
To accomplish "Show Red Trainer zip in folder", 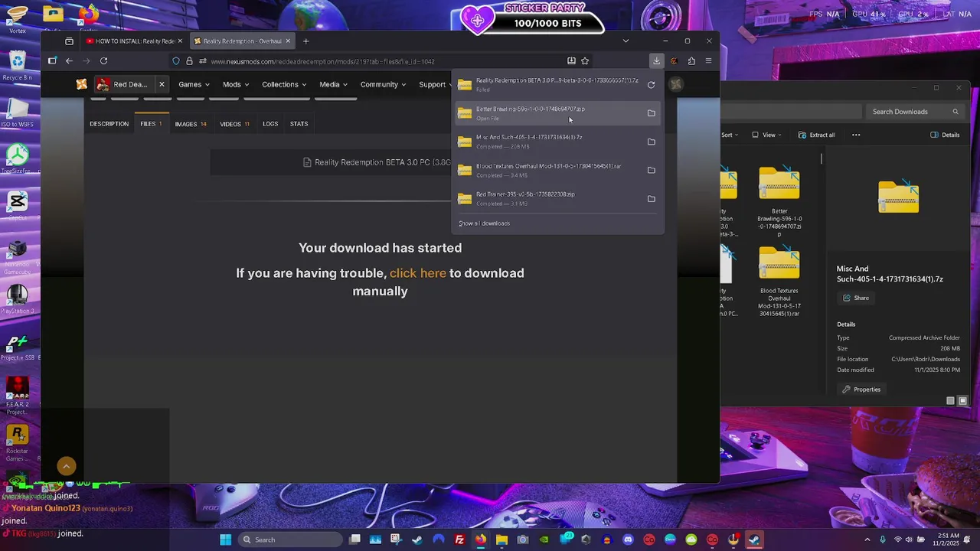I will (651, 199).
